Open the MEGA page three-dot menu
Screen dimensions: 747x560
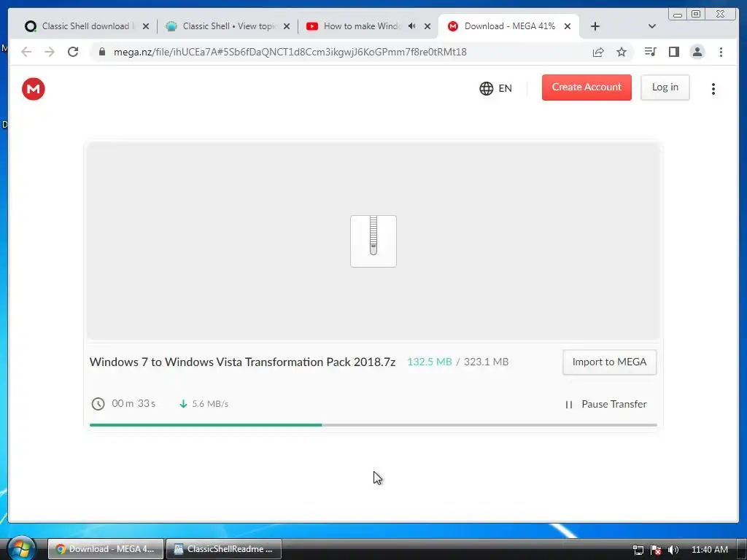[713, 89]
